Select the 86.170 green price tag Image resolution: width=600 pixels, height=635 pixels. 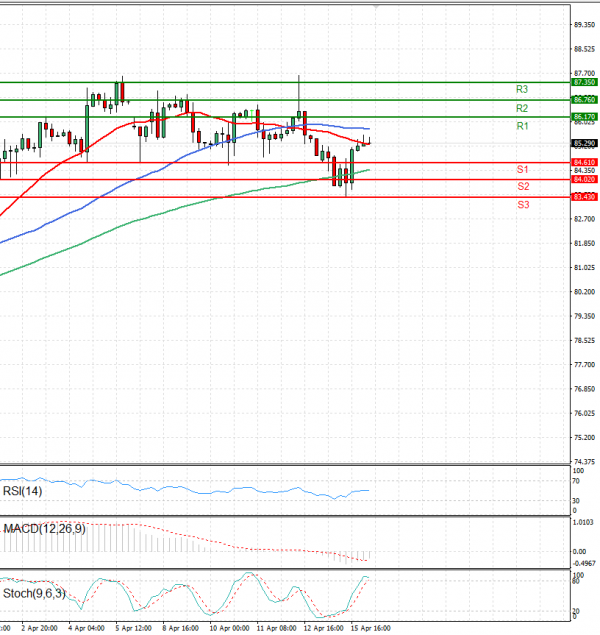pyautogui.click(x=584, y=117)
